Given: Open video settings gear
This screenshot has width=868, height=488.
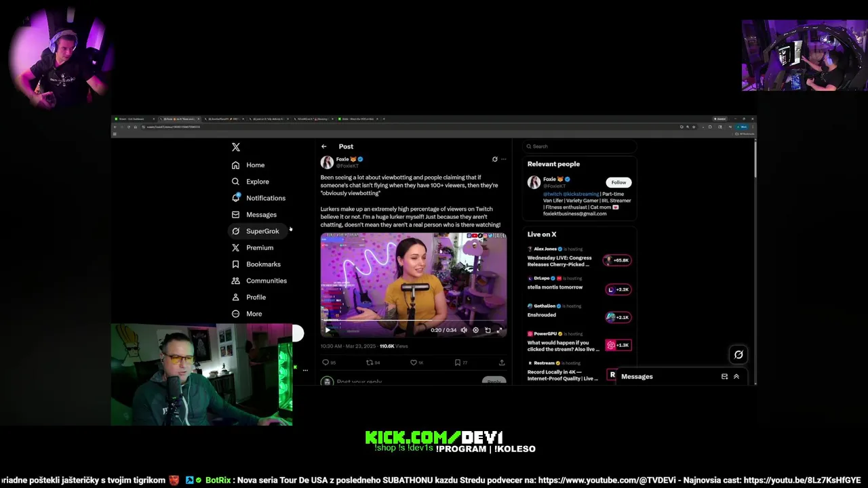Looking at the screenshot, I should 475,330.
